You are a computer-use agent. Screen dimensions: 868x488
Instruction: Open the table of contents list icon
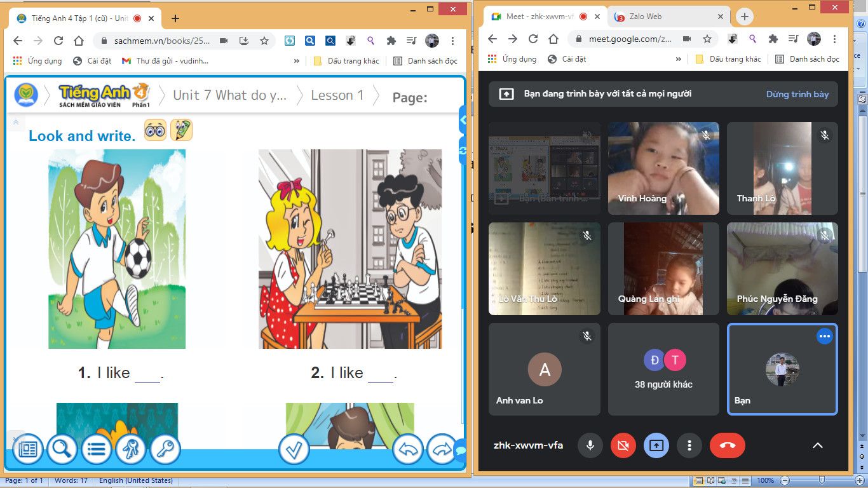[96, 449]
